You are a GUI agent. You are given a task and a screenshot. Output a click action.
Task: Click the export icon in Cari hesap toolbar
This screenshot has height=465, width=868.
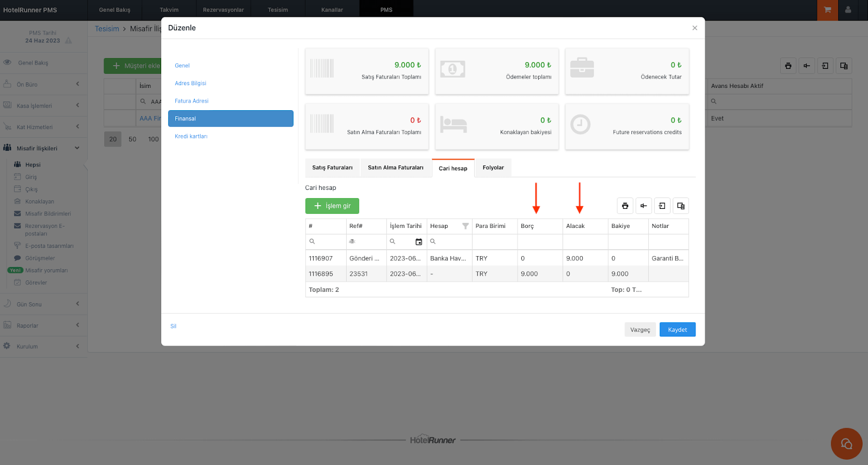coord(662,206)
